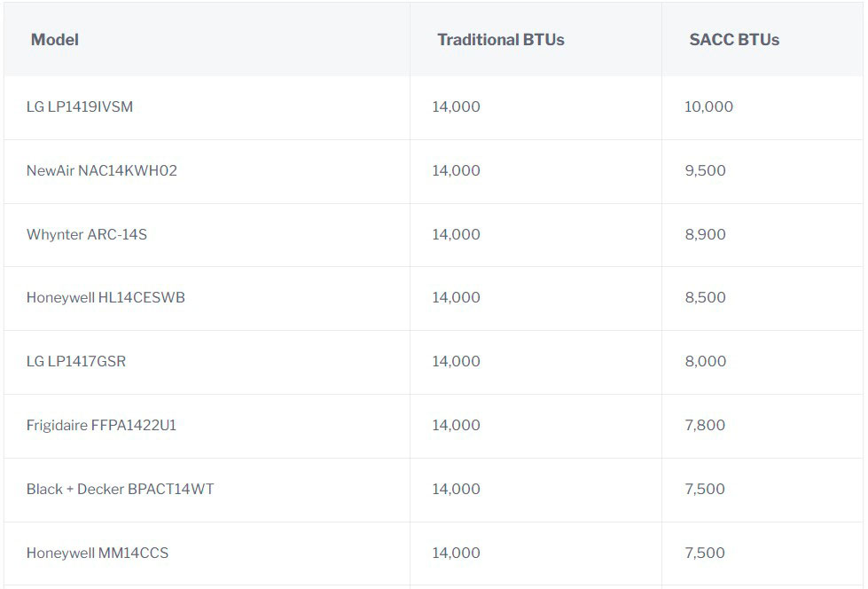Click the Model column header
Screen dimensions: 868x589
pyautogui.click(x=55, y=40)
